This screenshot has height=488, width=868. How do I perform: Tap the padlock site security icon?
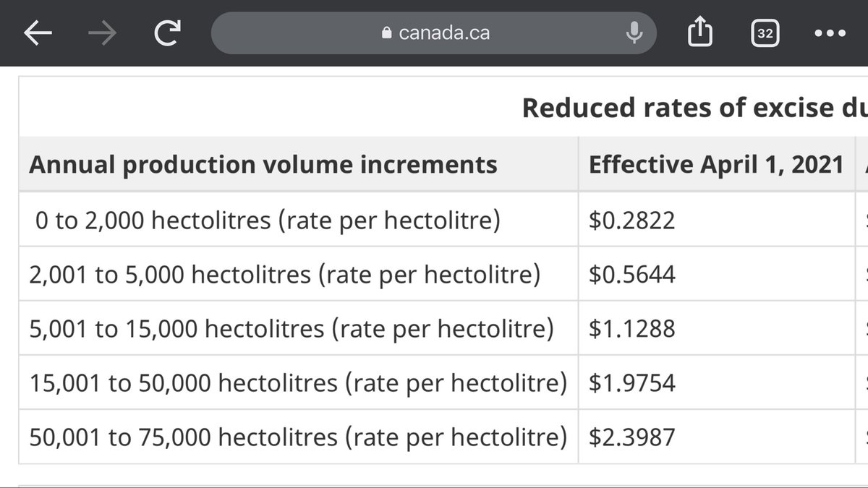[386, 33]
